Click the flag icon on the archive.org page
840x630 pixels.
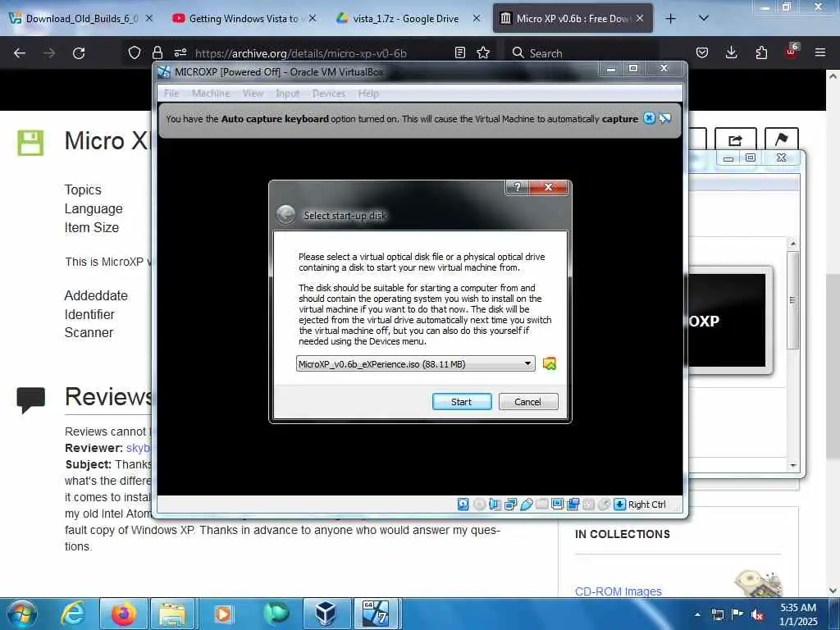[x=781, y=139]
